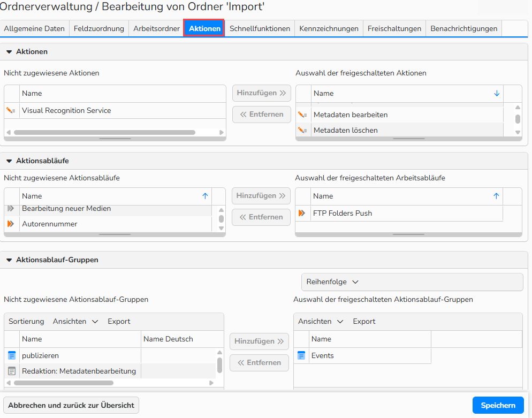532x418 pixels.
Task: Select the Events row
Action: [362, 355]
